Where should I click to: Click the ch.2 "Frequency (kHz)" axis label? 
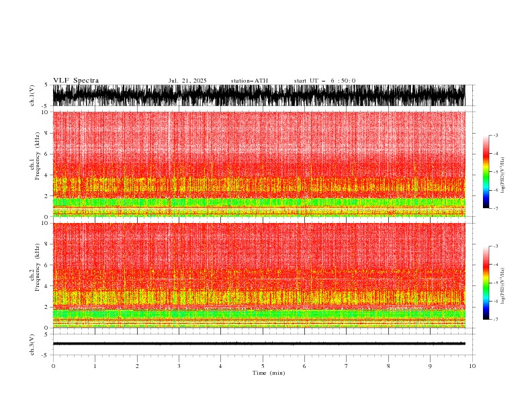37,267
